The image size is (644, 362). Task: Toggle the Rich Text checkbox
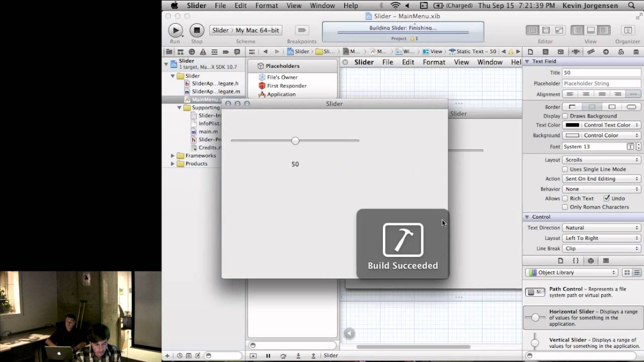coord(565,199)
